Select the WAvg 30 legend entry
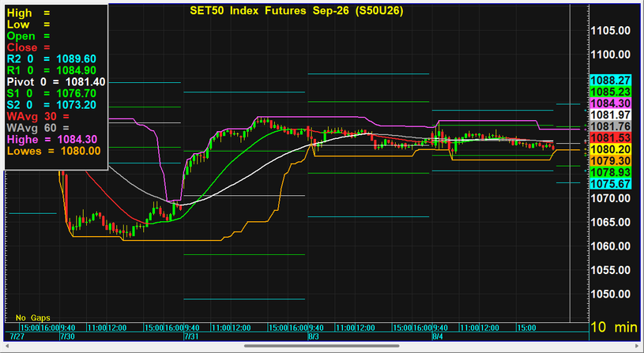The image size is (644, 353). (38, 117)
